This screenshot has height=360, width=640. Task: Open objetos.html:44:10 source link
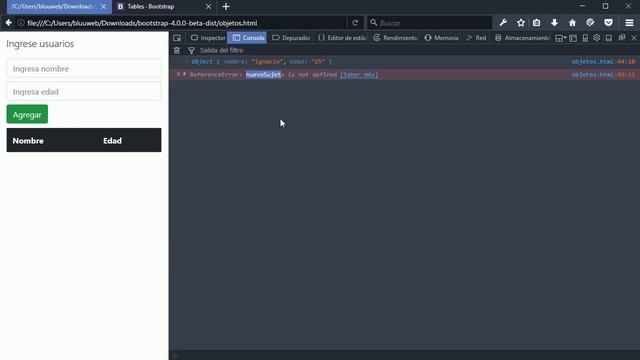coord(603,62)
